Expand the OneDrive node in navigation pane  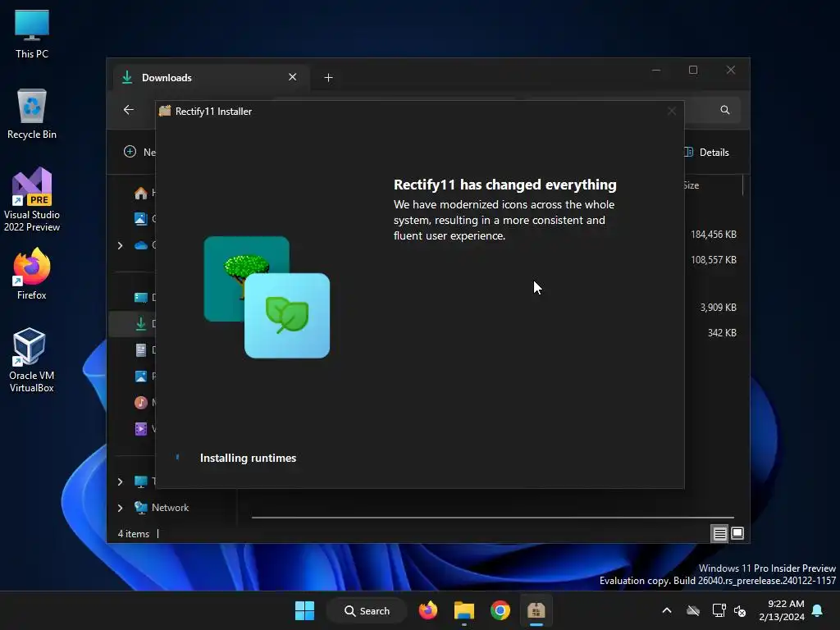120,245
